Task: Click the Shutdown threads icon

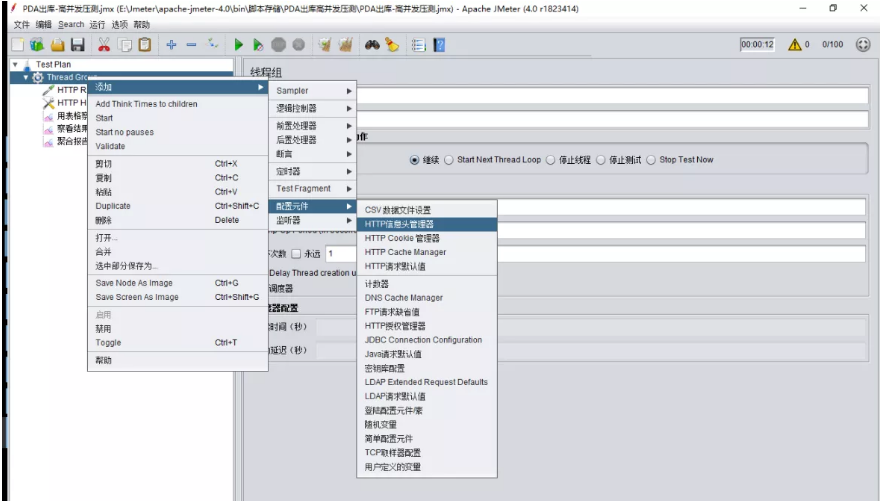Action: 299,45
